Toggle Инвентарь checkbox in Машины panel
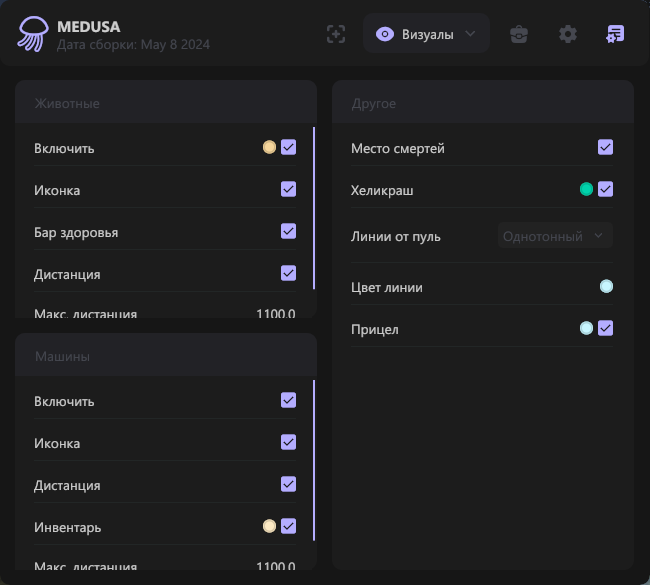This screenshot has width=650, height=585. 288,526
